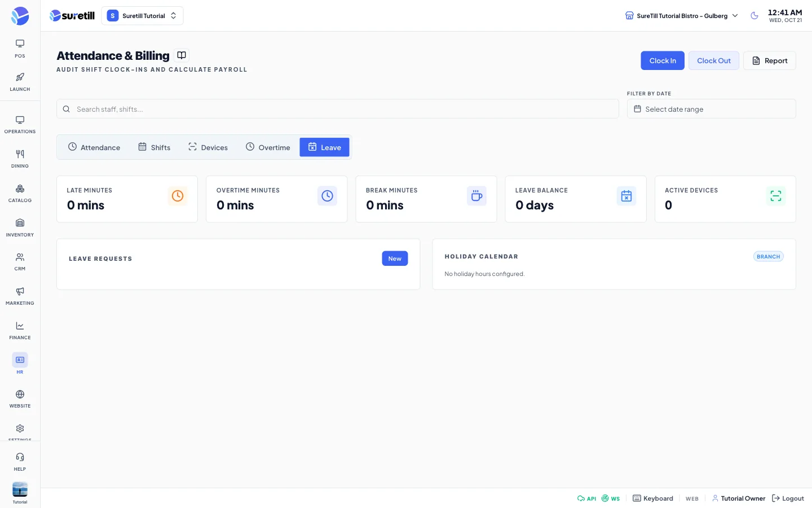Switch to the Overtime tab
Viewport: 812px width, 508px height.
tap(268, 147)
